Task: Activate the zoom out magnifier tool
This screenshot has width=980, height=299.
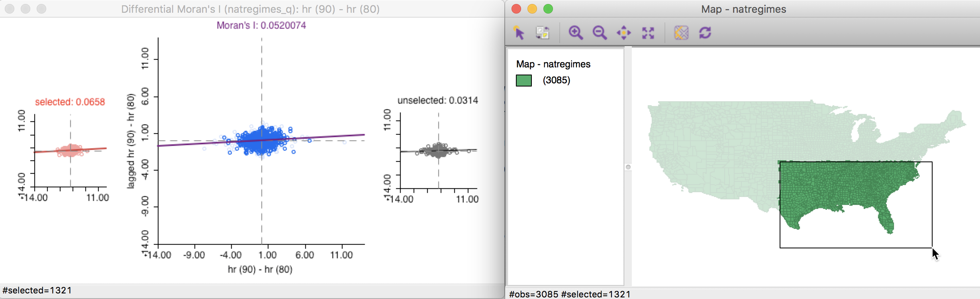Action: 600,33
